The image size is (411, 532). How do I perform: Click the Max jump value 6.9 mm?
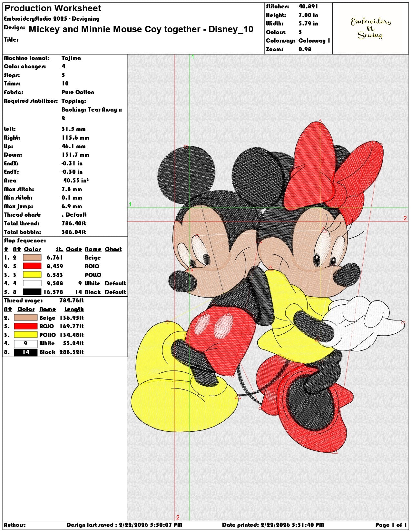72,206
